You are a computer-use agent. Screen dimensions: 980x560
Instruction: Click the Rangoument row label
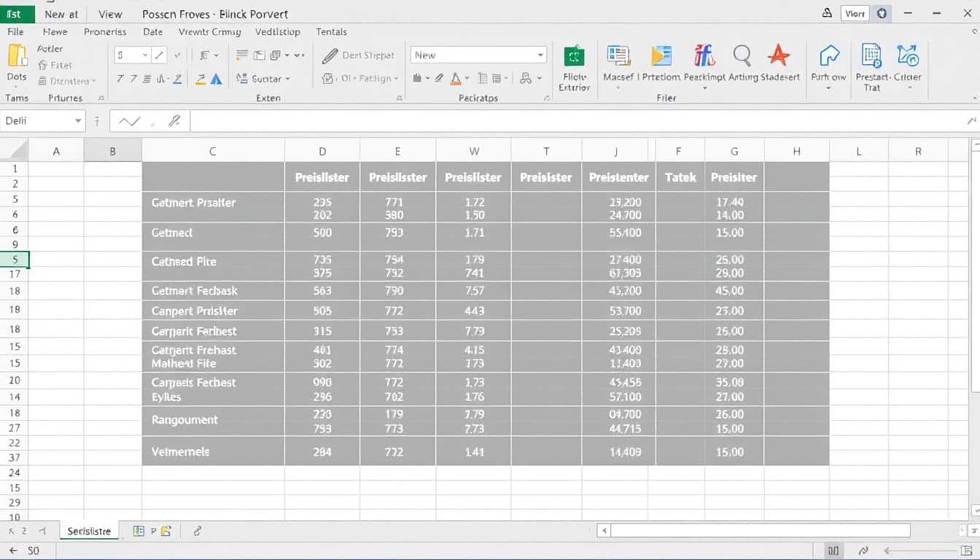(x=184, y=420)
